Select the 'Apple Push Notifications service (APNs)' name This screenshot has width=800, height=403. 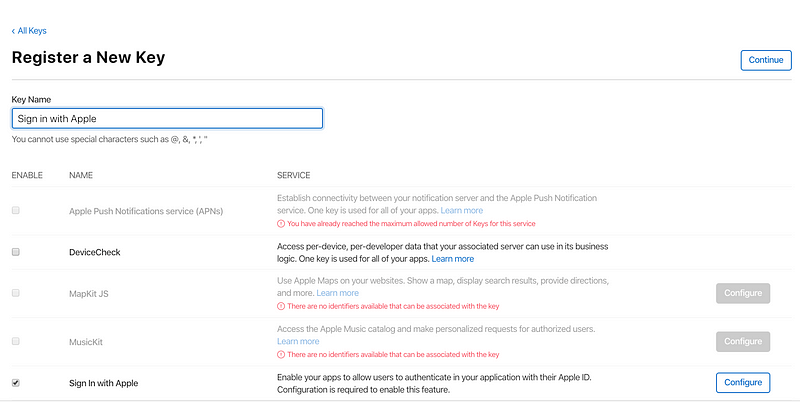click(x=146, y=211)
